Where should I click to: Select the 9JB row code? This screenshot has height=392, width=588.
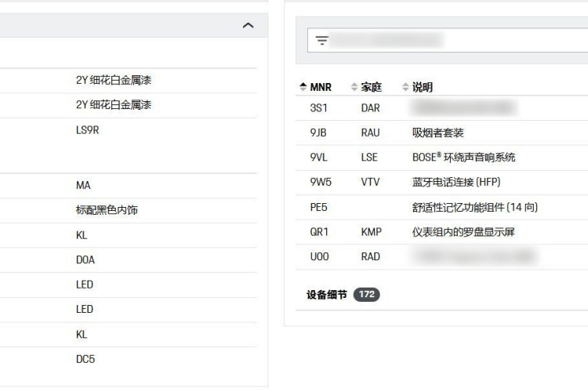point(318,132)
